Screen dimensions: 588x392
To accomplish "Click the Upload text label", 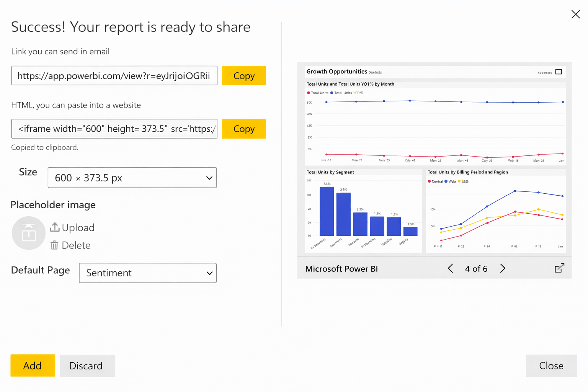I will (x=78, y=227).
